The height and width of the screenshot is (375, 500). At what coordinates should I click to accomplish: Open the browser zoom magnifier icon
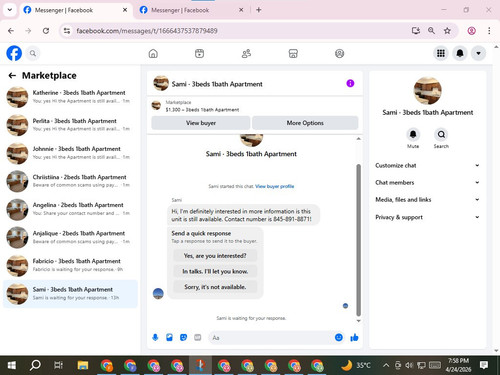click(x=431, y=31)
